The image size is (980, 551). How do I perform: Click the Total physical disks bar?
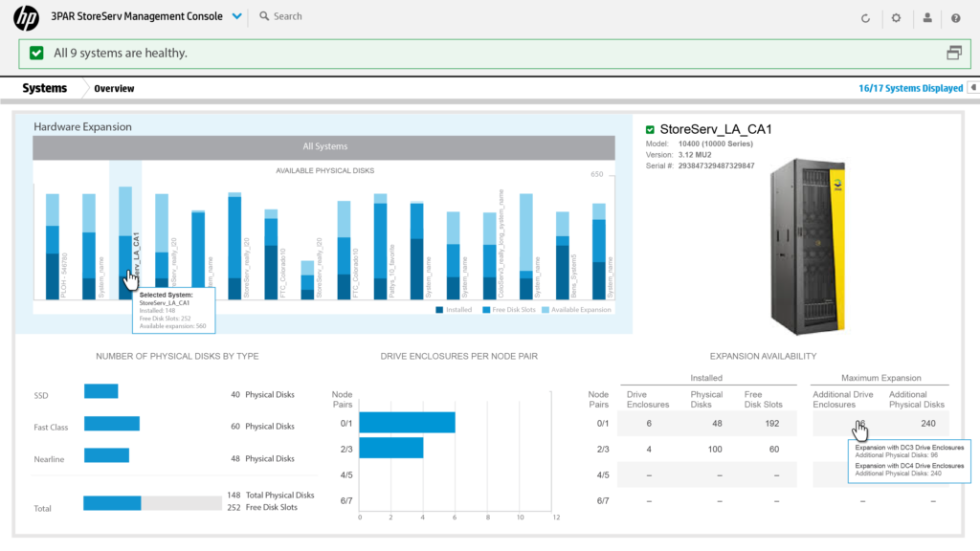click(x=152, y=503)
